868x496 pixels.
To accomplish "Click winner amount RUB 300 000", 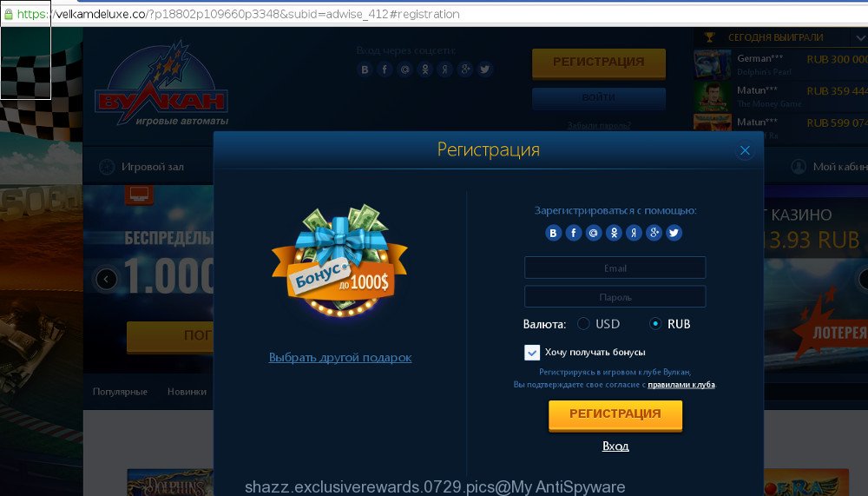I will 837,59.
